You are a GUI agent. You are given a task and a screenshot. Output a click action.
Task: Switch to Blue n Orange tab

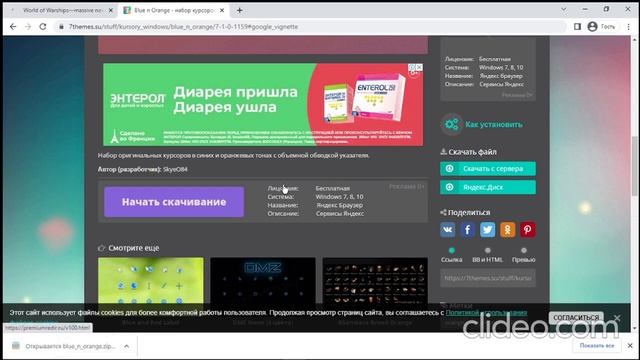pos(173,11)
